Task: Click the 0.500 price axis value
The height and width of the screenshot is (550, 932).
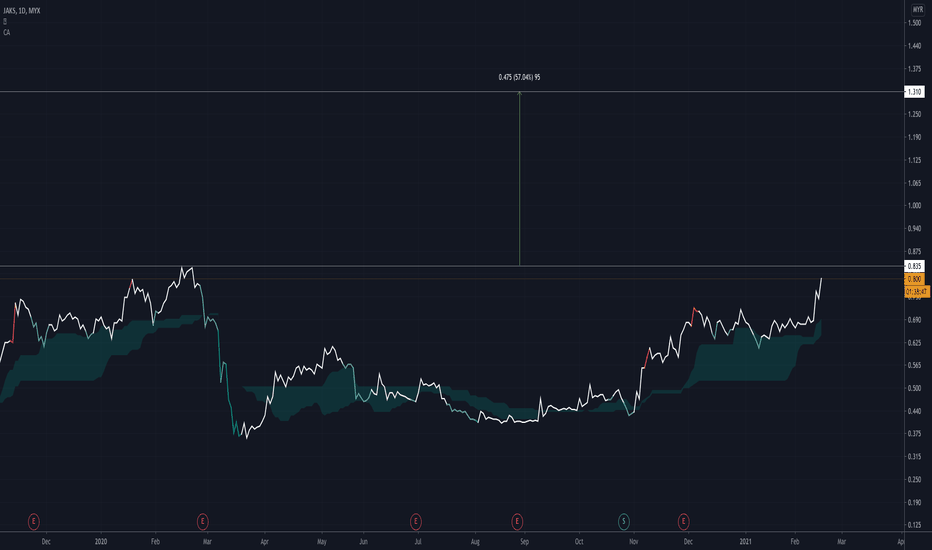Action: coord(914,388)
